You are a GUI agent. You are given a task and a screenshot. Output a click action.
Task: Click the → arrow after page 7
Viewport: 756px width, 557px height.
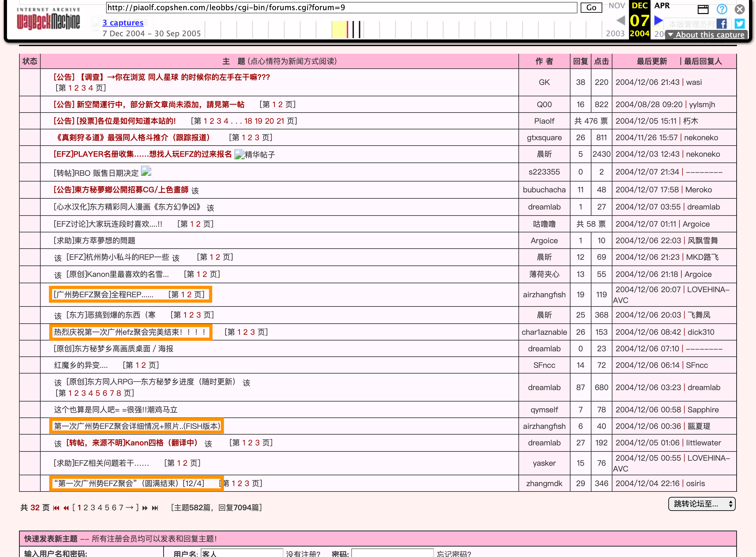tap(129, 508)
